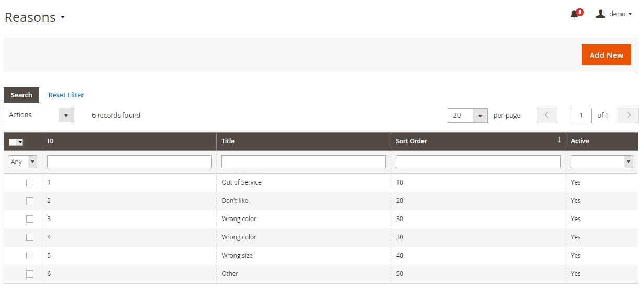The image size is (644, 288).
Task: Check the box for row ID 4
Action: point(30,237)
